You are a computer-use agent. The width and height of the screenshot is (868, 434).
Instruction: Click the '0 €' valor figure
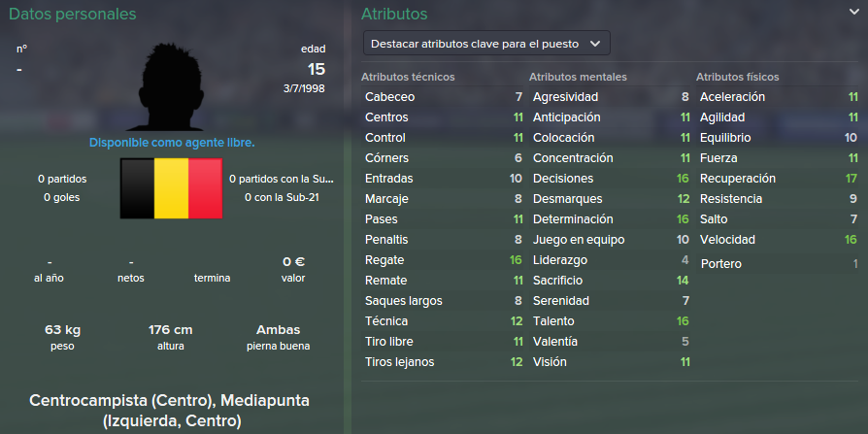(293, 262)
